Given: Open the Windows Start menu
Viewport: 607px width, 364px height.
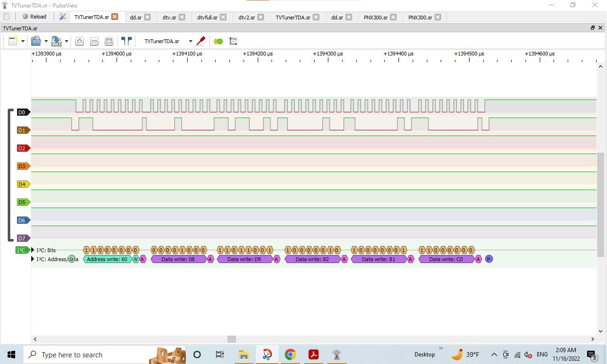Looking at the screenshot, I should [x=11, y=355].
